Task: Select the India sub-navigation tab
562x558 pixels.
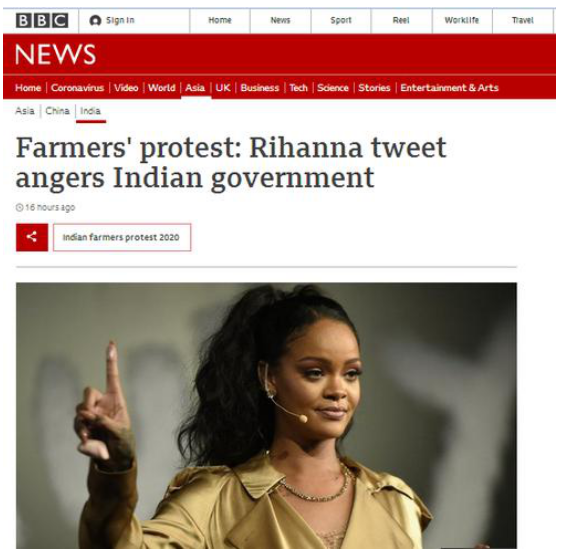Action: coord(90,111)
